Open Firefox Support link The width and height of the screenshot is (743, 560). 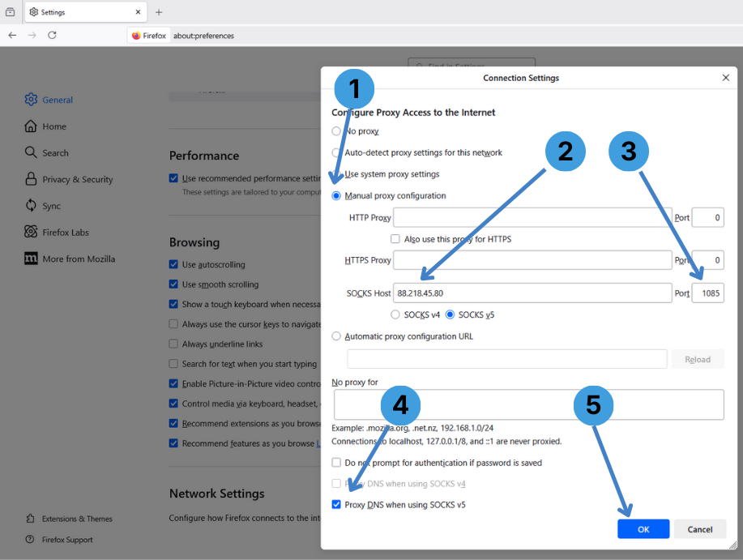60,539
